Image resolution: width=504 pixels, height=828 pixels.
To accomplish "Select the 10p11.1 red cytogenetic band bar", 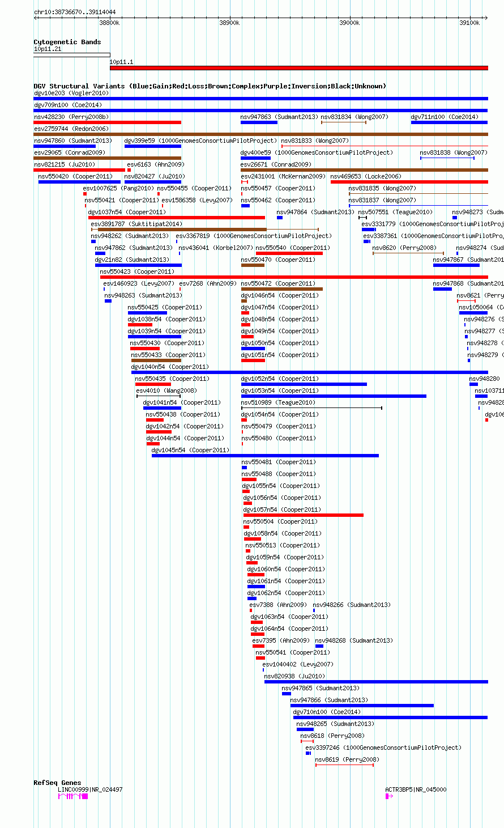I will pyautogui.click(x=299, y=68).
